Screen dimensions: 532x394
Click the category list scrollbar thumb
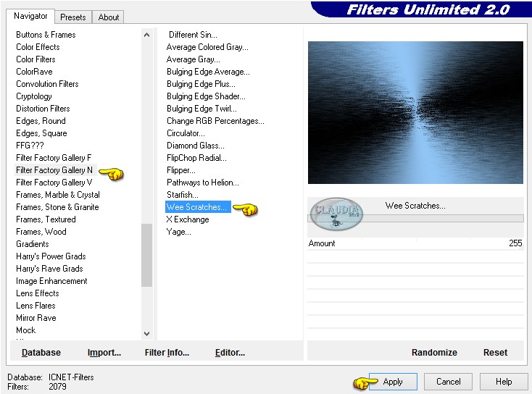[146, 255]
